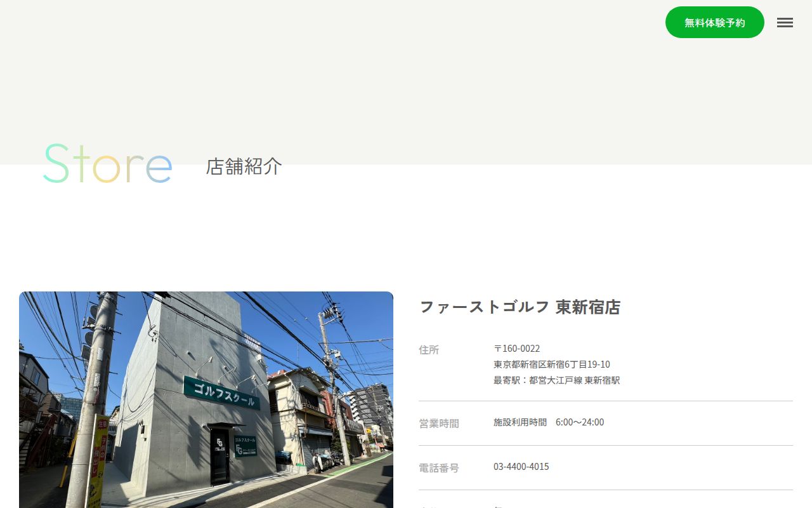Click address 東京都新宿区新宿6丁目19-10

(x=552, y=364)
